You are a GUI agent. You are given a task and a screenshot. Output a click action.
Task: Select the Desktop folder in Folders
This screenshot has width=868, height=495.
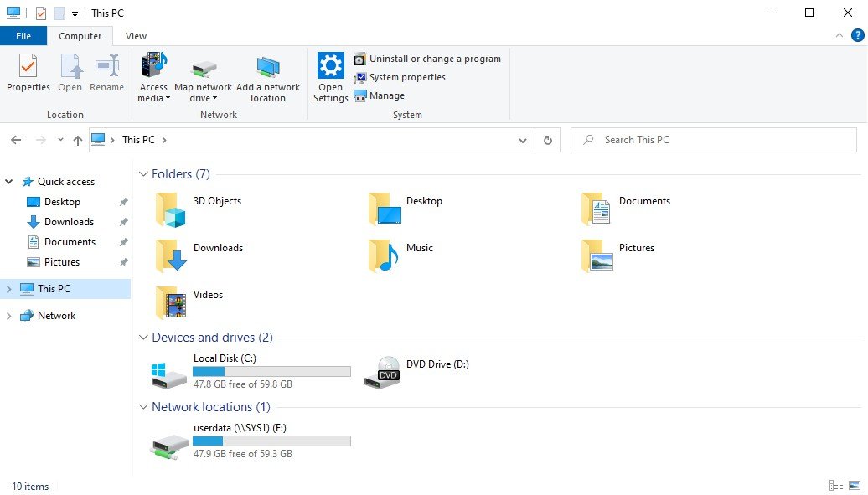(385, 209)
